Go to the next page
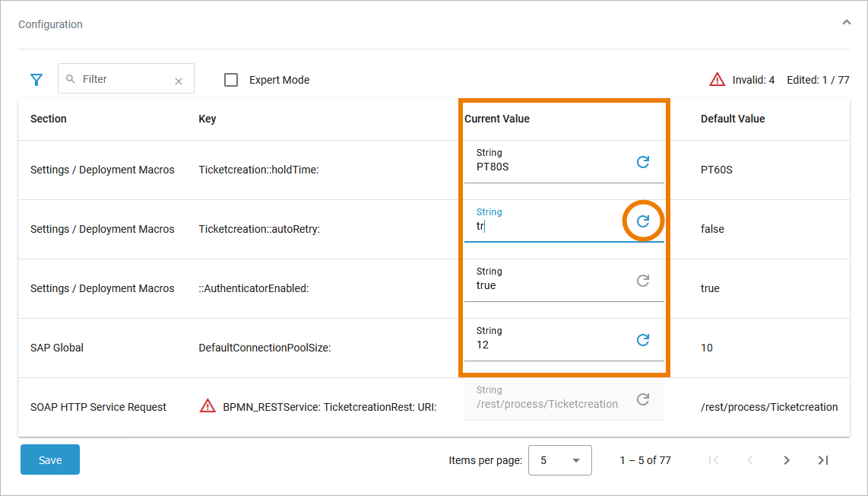Image resolution: width=868 pixels, height=496 pixels. tap(787, 460)
